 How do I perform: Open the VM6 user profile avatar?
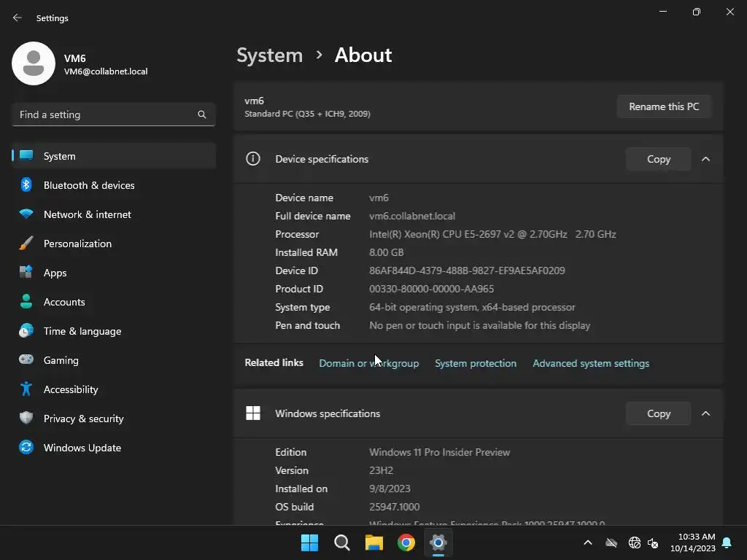(x=34, y=63)
